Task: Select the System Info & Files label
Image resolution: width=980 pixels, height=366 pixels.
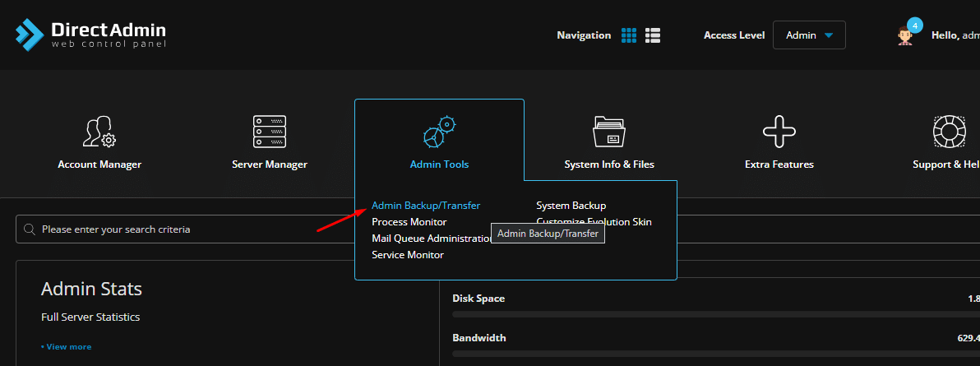Action: [x=609, y=164]
